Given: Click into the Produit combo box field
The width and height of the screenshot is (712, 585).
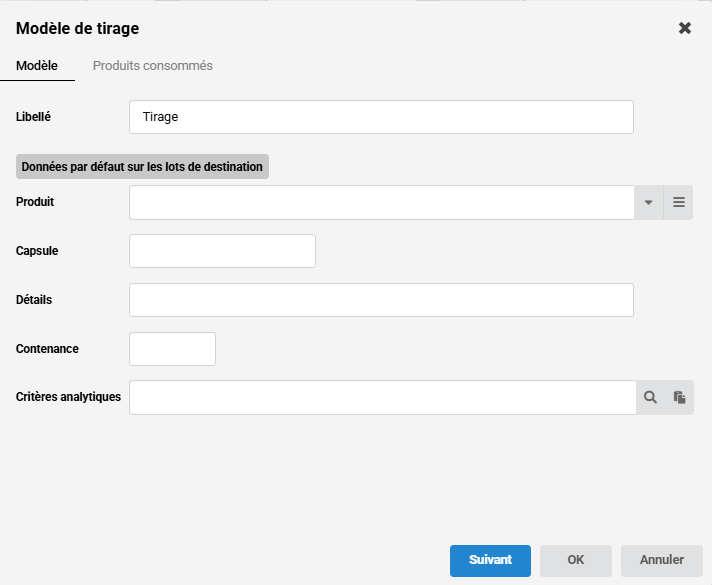Looking at the screenshot, I should [x=381, y=202].
